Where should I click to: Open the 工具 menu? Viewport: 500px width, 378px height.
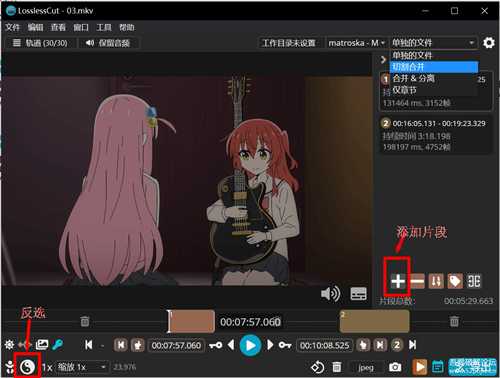[x=104, y=27]
